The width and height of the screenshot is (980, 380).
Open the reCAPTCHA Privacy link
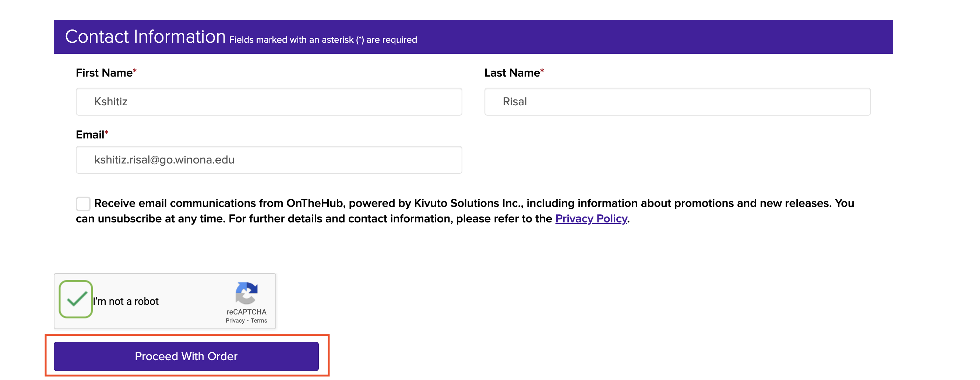click(x=235, y=321)
